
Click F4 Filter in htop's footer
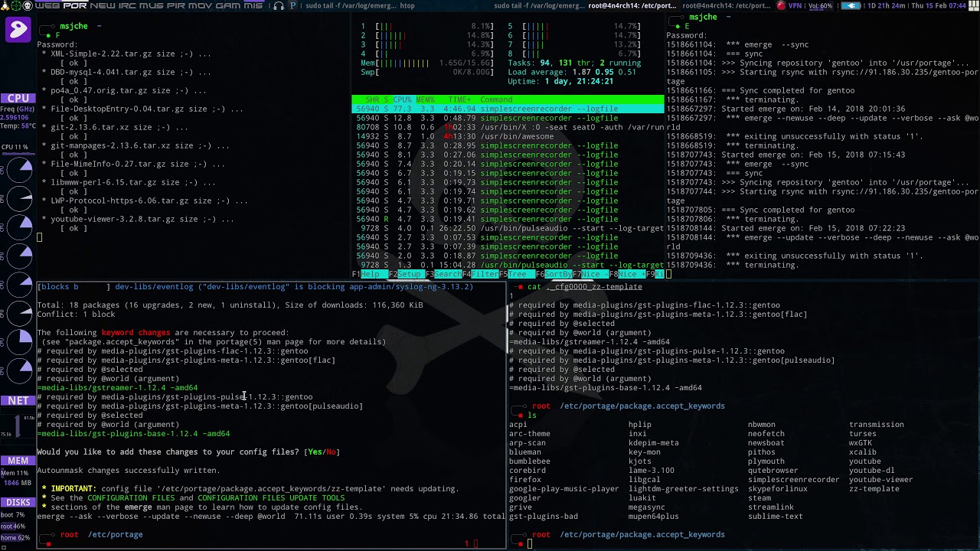(481, 274)
